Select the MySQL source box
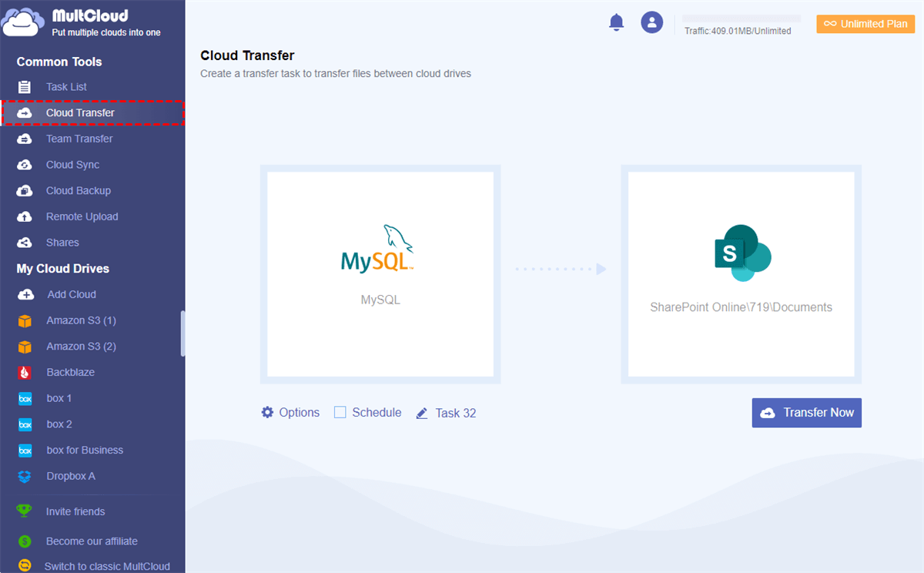The width and height of the screenshot is (924, 573). click(380, 274)
